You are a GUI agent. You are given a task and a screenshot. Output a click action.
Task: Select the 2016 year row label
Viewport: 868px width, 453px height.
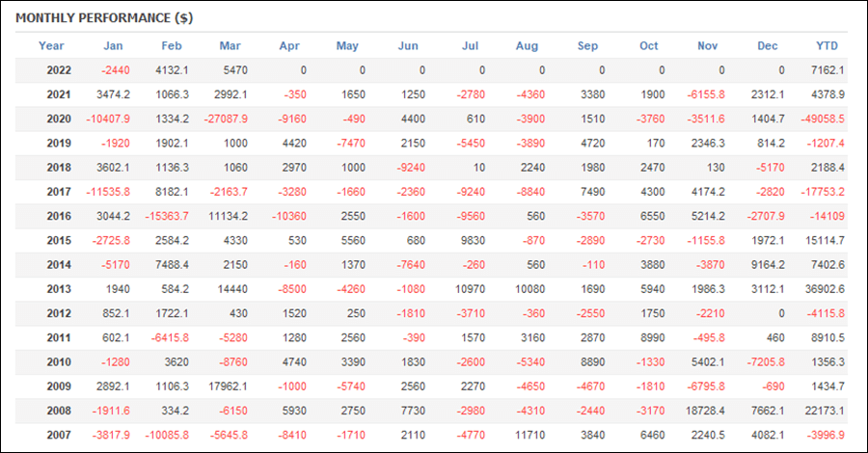click(x=59, y=216)
